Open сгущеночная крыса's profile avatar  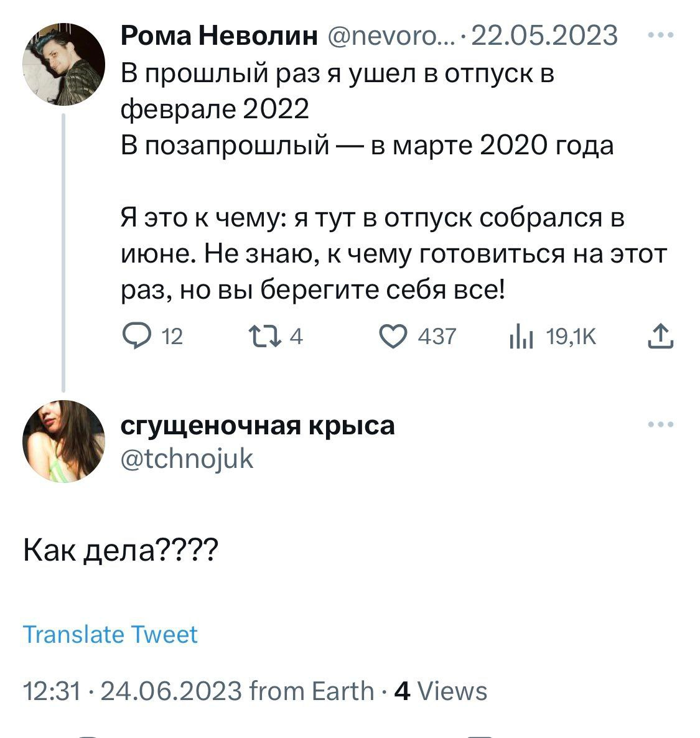point(63,441)
